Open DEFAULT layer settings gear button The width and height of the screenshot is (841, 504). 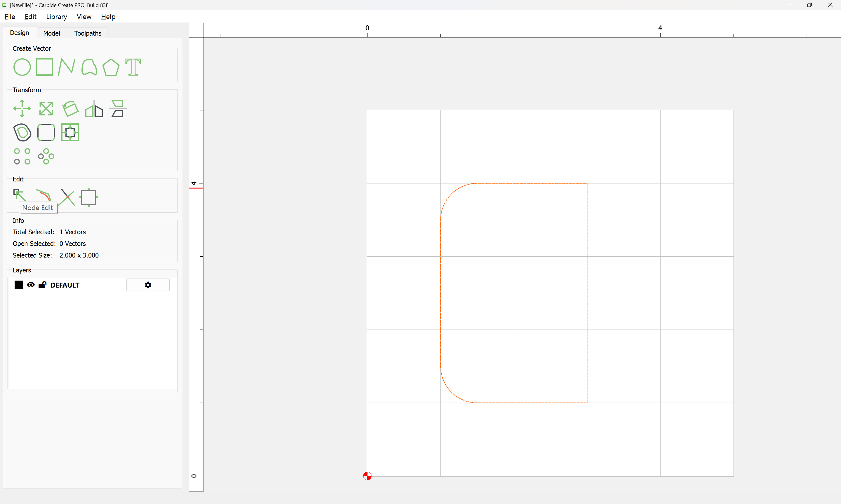click(148, 285)
